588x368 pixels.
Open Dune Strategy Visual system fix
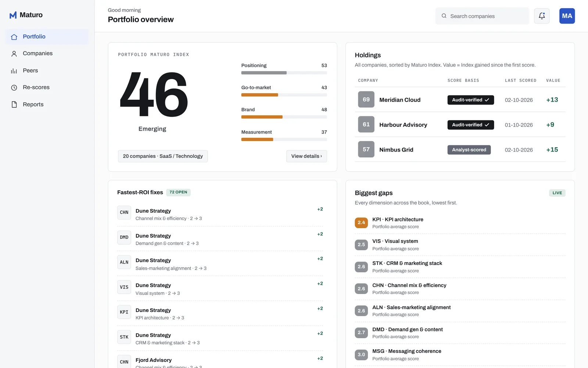tap(220, 289)
